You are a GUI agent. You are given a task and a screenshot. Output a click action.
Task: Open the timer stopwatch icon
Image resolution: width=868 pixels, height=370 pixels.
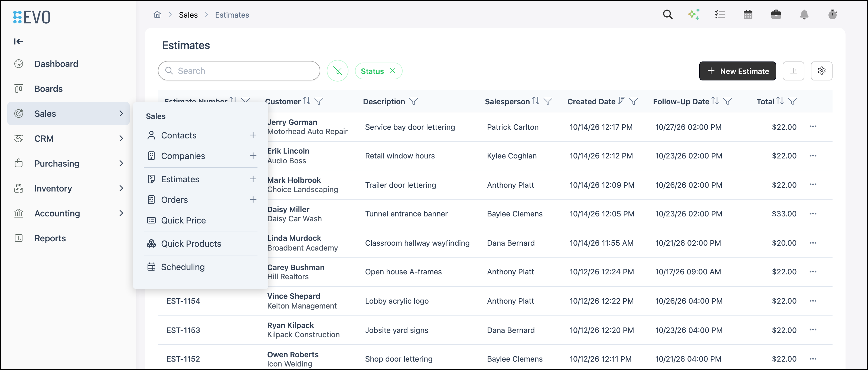tap(832, 14)
